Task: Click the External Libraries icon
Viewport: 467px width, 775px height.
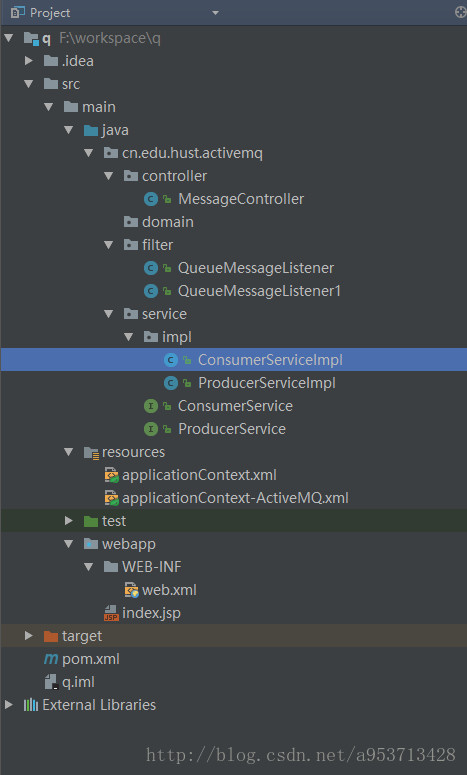Action: click(x=31, y=705)
